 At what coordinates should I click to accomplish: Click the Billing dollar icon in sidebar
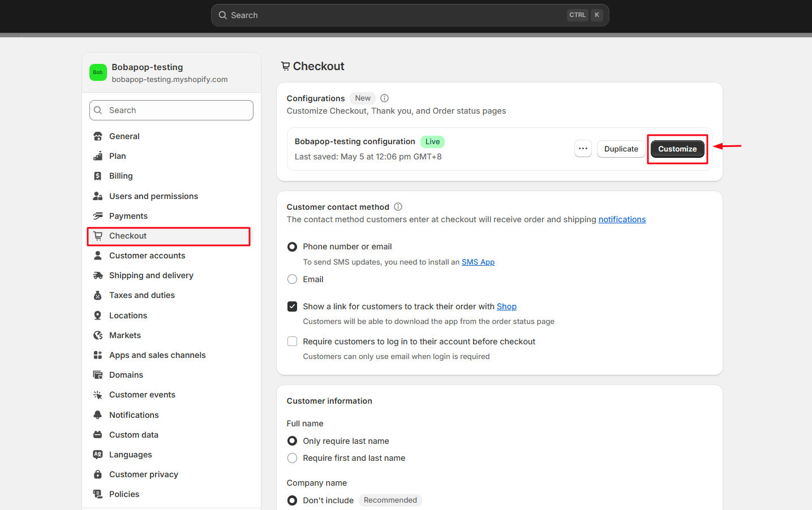[98, 176]
